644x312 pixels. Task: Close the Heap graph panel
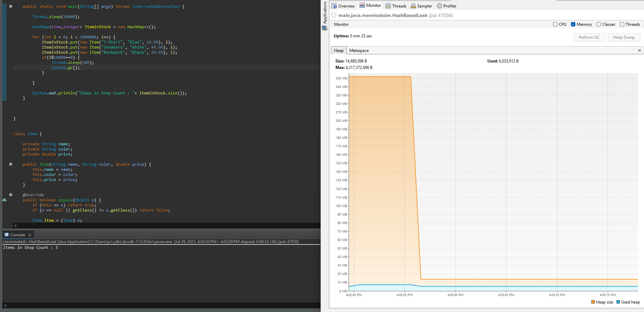click(x=639, y=51)
